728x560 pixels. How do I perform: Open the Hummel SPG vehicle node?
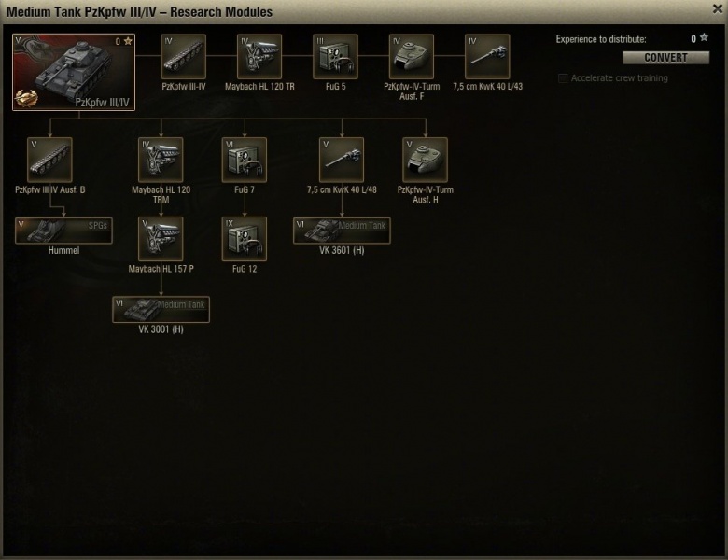(63, 231)
